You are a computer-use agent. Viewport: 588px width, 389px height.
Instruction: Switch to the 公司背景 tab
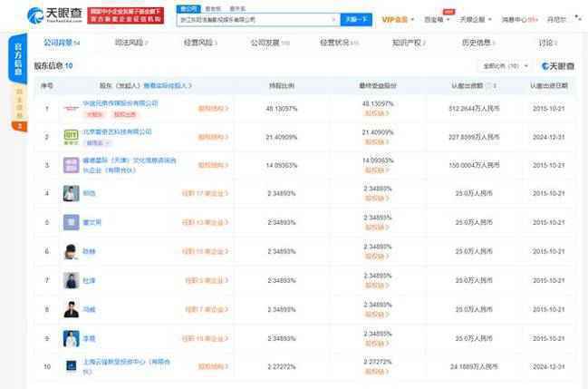(62, 43)
